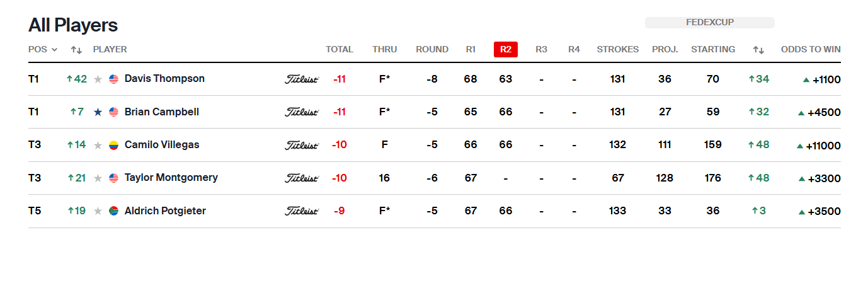Screen dimensions: 868x283
Task: Click Camilo Villegas's Colombia flag icon
Action: [x=113, y=145]
